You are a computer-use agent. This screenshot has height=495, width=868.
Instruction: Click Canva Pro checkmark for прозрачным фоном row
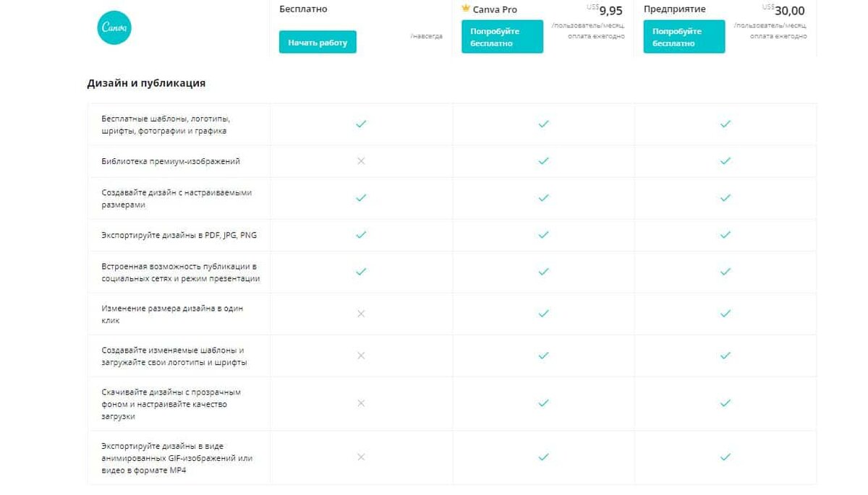click(543, 403)
